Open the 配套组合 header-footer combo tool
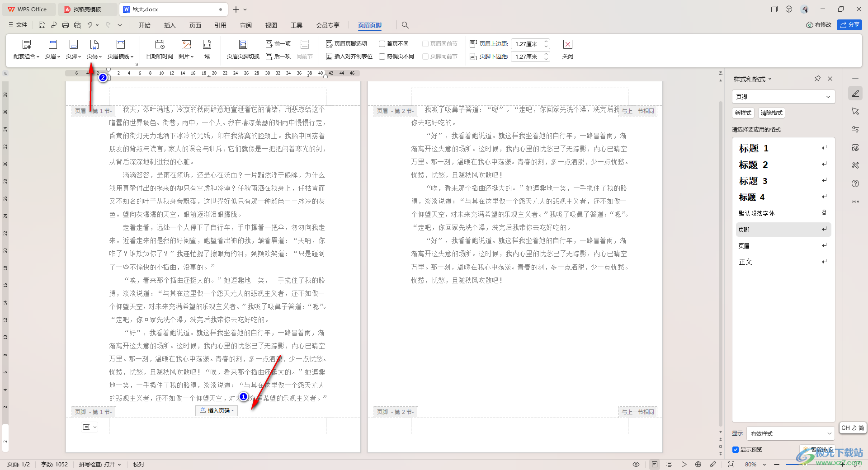 [27, 49]
